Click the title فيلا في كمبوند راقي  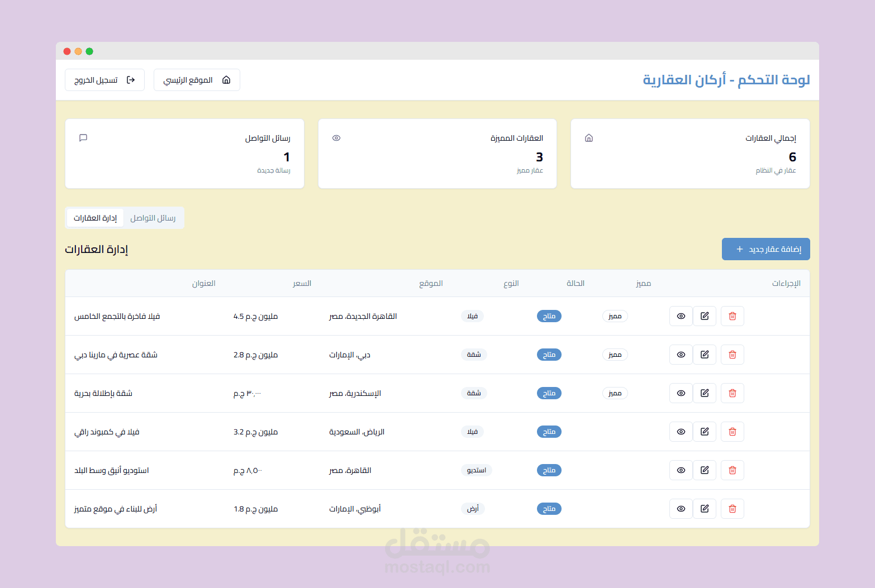tap(107, 432)
